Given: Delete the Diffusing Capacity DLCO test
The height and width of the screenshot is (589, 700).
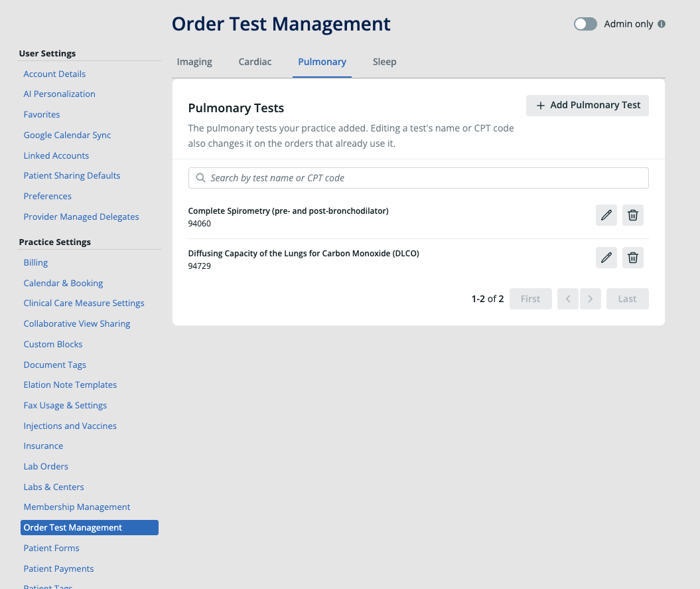Looking at the screenshot, I should 632,258.
